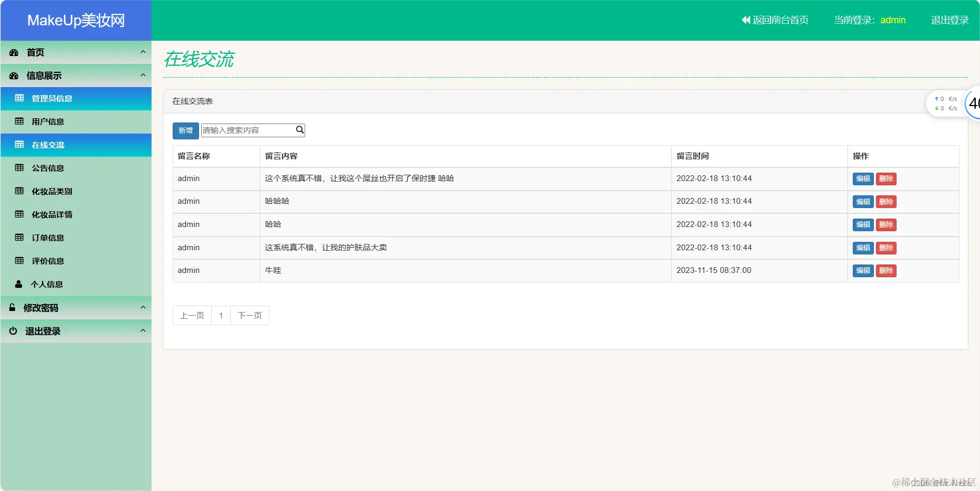Delete the 护肤品大卖 message row
The image size is (980, 491).
[886, 248]
